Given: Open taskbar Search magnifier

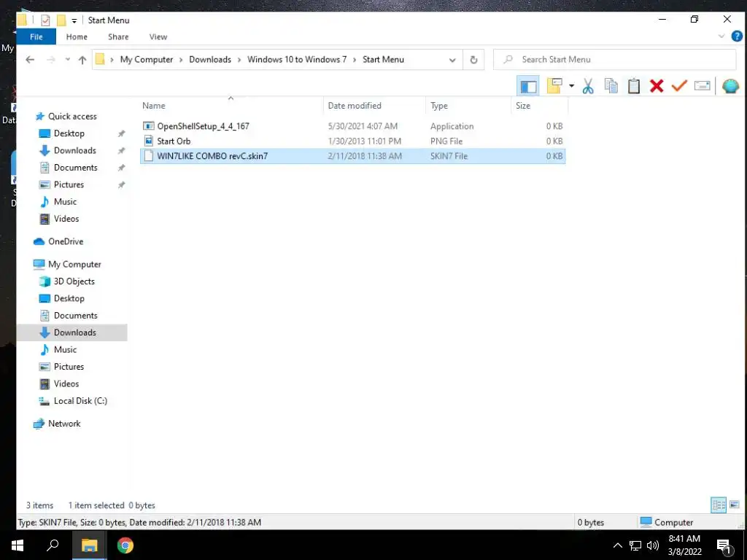Looking at the screenshot, I should click(x=53, y=545).
